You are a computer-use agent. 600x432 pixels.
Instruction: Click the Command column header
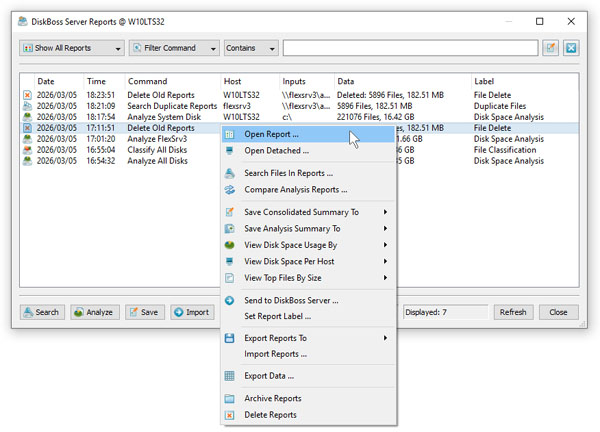point(173,82)
